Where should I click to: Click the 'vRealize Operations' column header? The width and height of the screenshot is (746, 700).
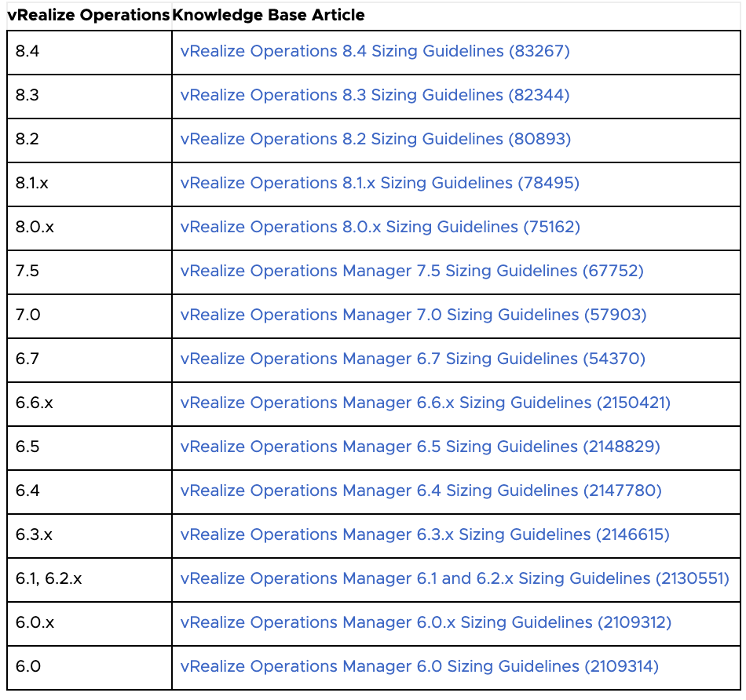point(89,15)
